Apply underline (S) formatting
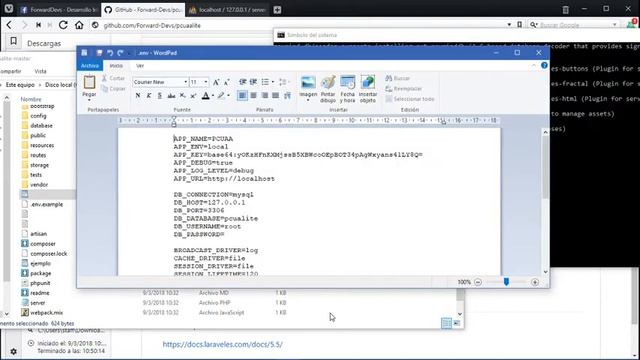This screenshot has width=640, height=360. [160, 96]
